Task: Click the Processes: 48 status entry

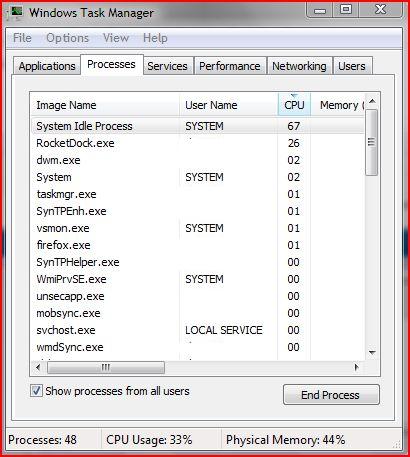Action: (42, 440)
